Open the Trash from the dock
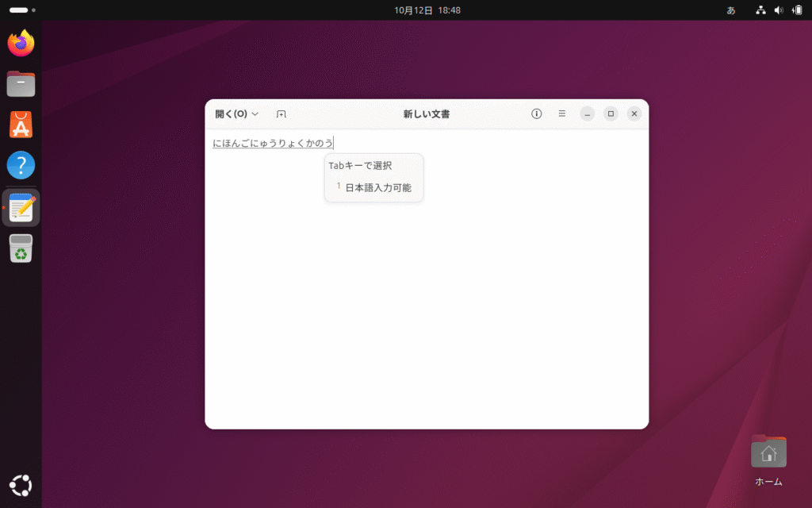Image resolution: width=812 pixels, height=508 pixels. coord(21,249)
